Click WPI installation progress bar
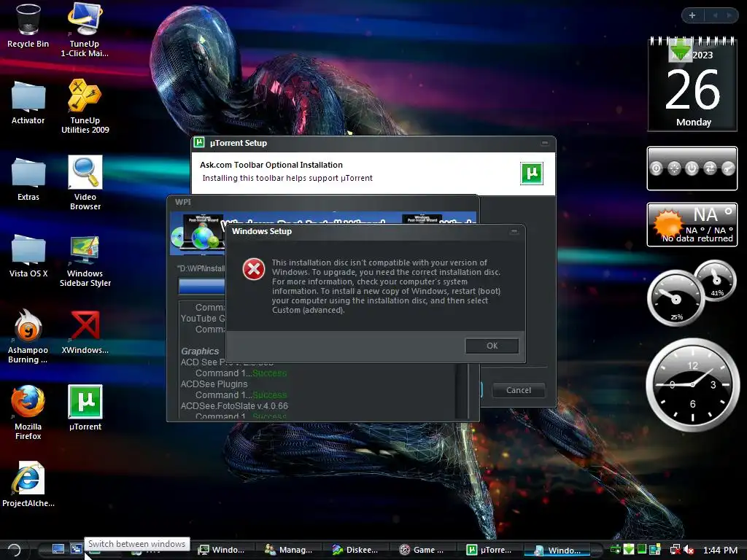747x560 pixels. pos(201,286)
